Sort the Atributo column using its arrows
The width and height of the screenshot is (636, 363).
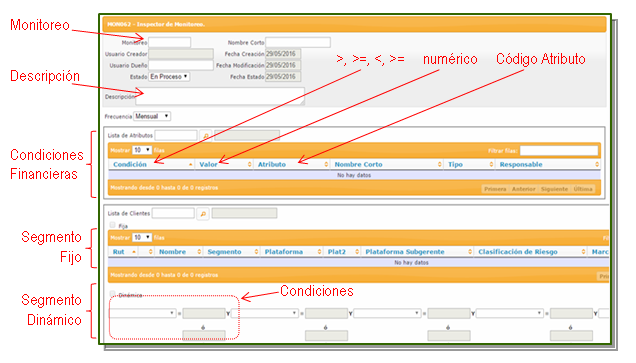[x=326, y=164]
